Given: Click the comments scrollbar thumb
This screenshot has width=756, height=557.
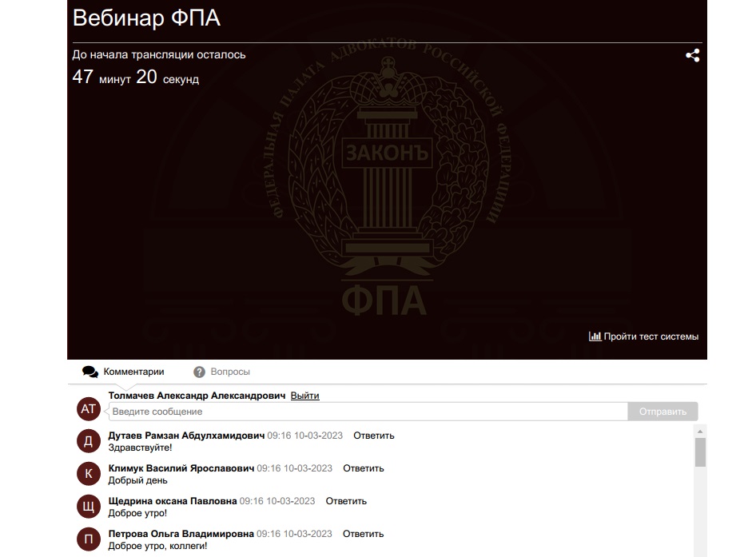Looking at the screenshot, I should [x=700, y=452].
